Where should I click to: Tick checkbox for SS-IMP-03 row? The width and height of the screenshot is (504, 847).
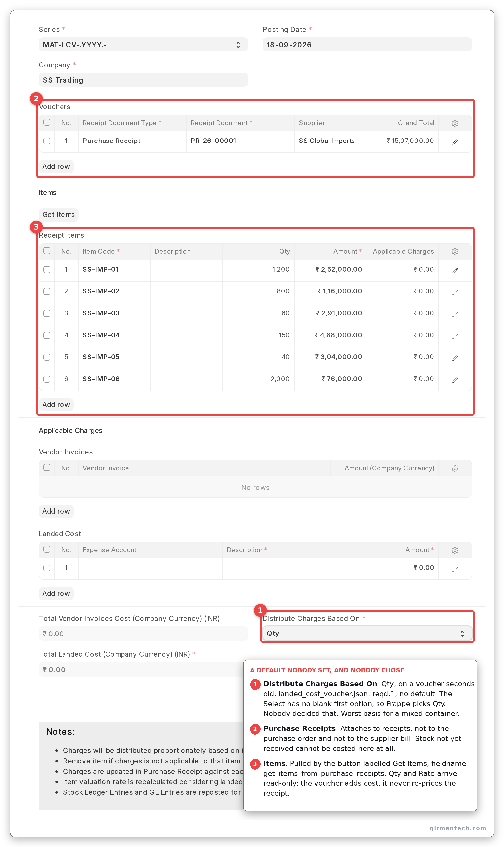pyautogui.click(x=47, y=313)
